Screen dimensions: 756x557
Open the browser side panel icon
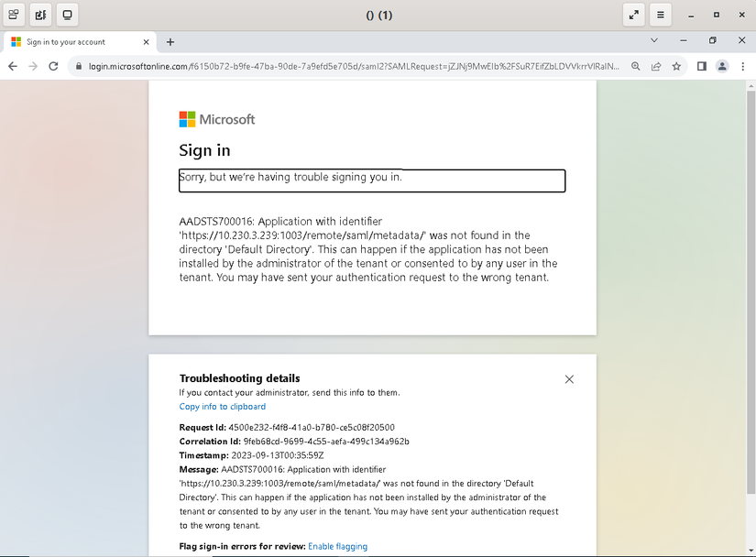702,67
